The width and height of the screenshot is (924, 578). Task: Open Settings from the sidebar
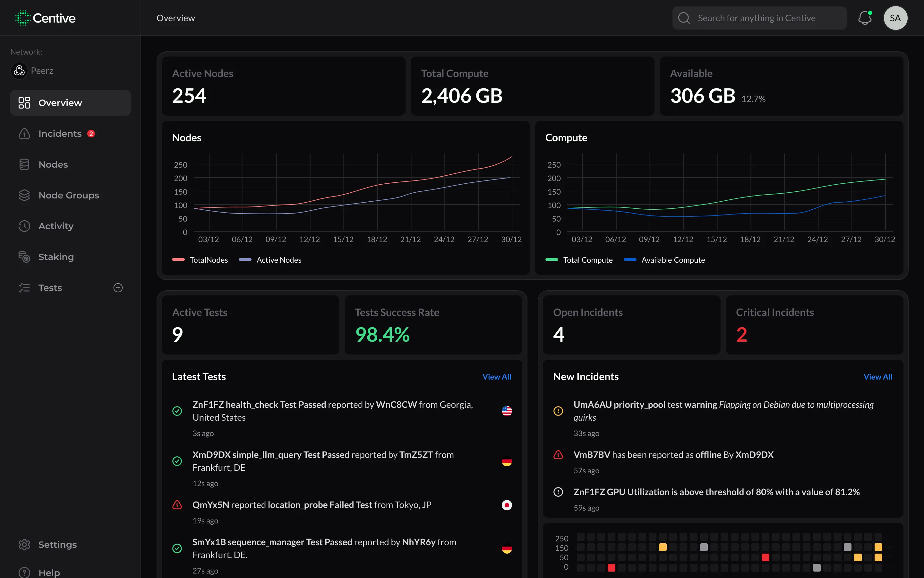tap(71, 545)
